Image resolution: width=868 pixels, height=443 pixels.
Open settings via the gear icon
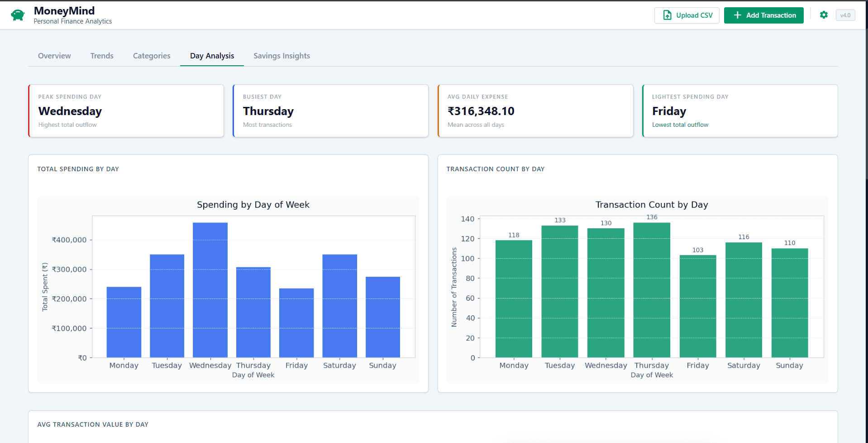824,15
